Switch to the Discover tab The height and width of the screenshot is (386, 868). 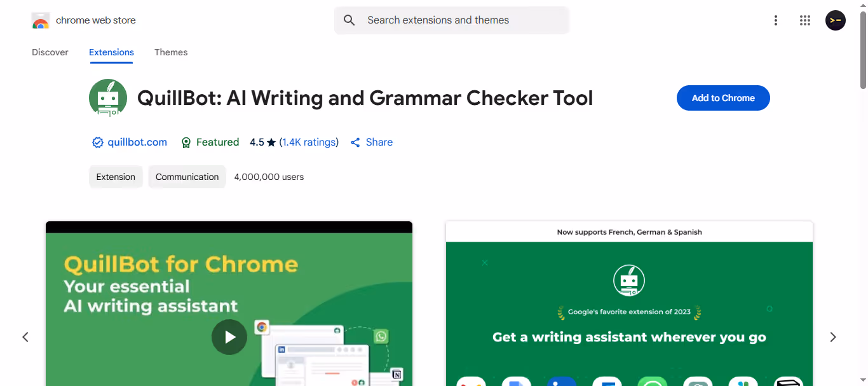click(50, 52)
